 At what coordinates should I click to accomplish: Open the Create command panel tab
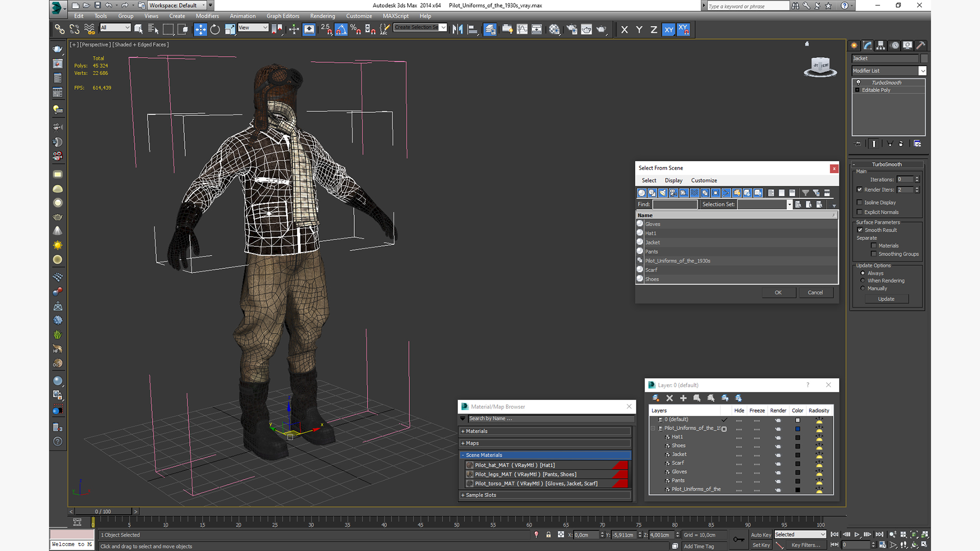854,45
